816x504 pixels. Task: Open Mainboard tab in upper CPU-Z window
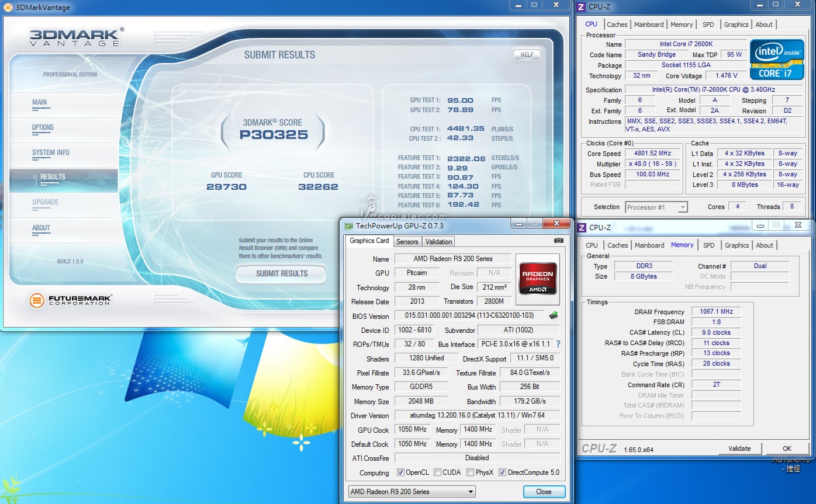pyautogui.click(x=649, y=25)
